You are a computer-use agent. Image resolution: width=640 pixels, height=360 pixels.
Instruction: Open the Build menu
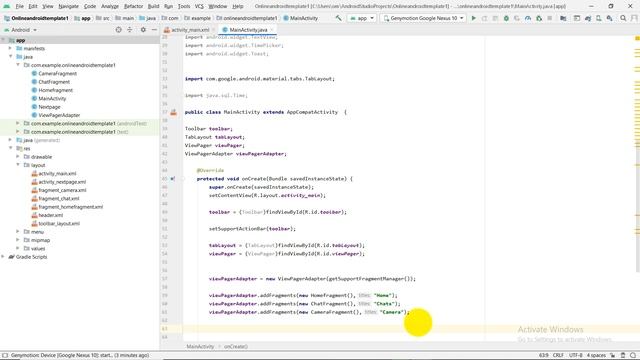click(x=153, y=6)
